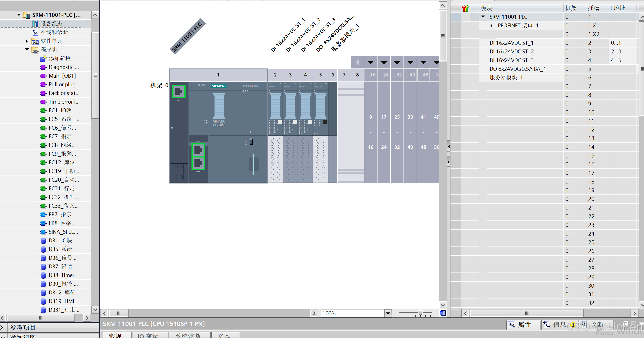Click the 添加新块 add new block icon
The height and width of the screenshot is (338, 644).
pos(43,59)
